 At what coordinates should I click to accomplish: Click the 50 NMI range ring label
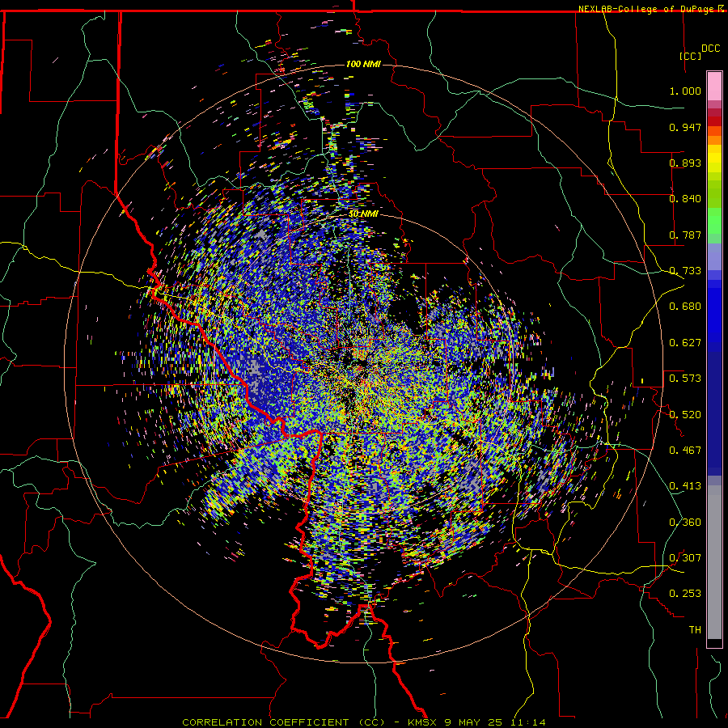click(363, 214)
